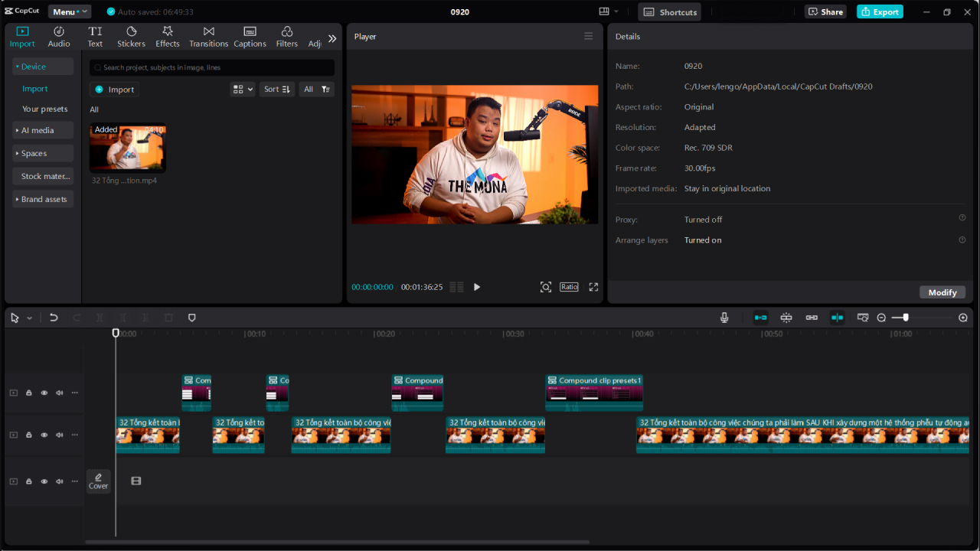Viewport: 980px width, 551px height.
Task: Open the Stock materials section
Action: tap(43, 176)
